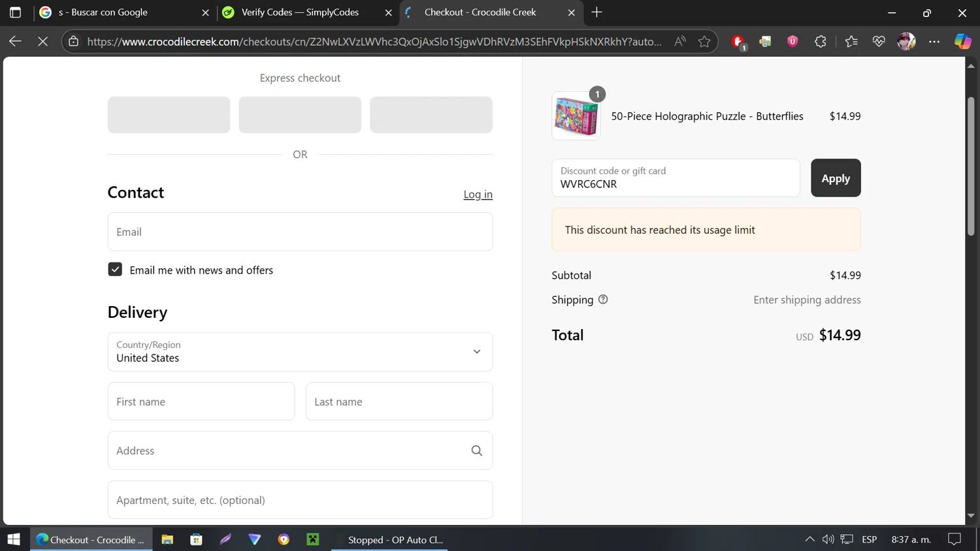Open the shopping coupons extension icon
Screen dimensions: 980x551
[x=765, y=42]
